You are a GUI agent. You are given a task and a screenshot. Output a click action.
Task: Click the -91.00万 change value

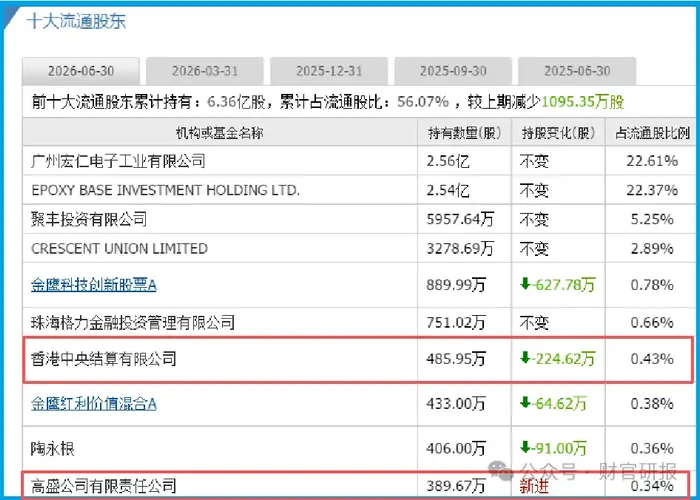553,448
